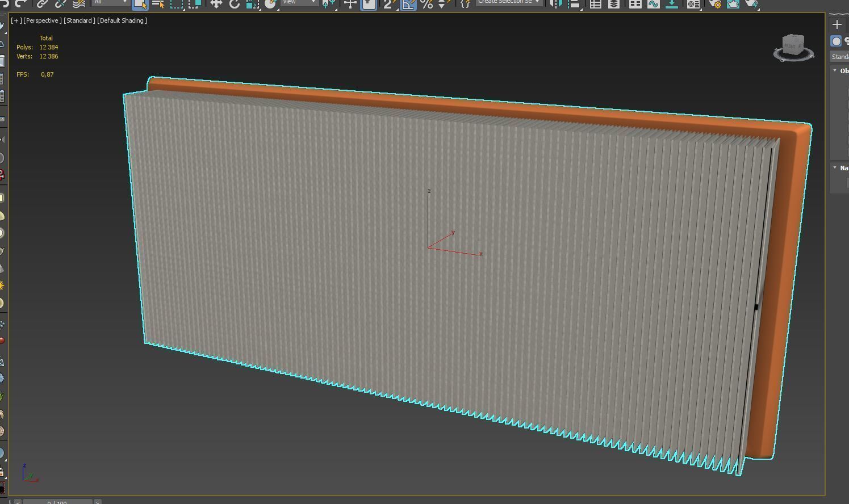
Task: Click the ViewCube FRONT face
Action: pyautogui.click(x=790, y=45)
